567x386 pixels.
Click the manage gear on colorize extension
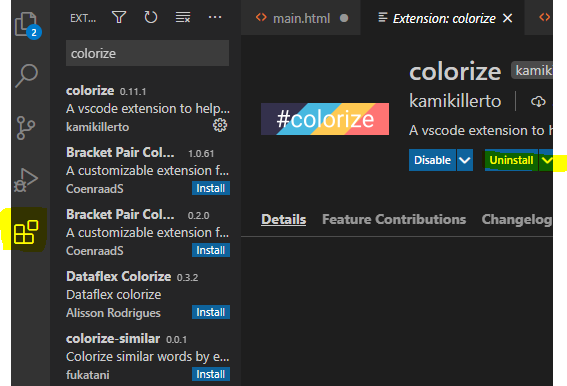point(220,126)
